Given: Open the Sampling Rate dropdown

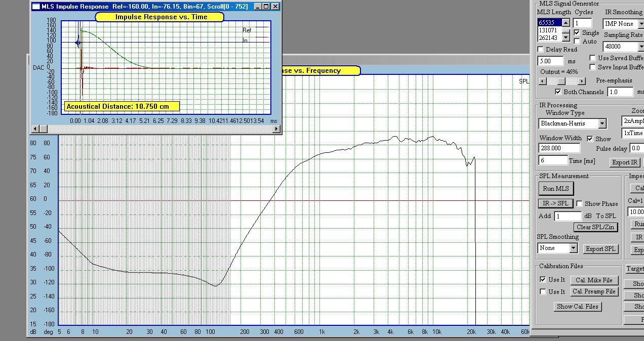Looking at the screenshot, I should 640,47.
